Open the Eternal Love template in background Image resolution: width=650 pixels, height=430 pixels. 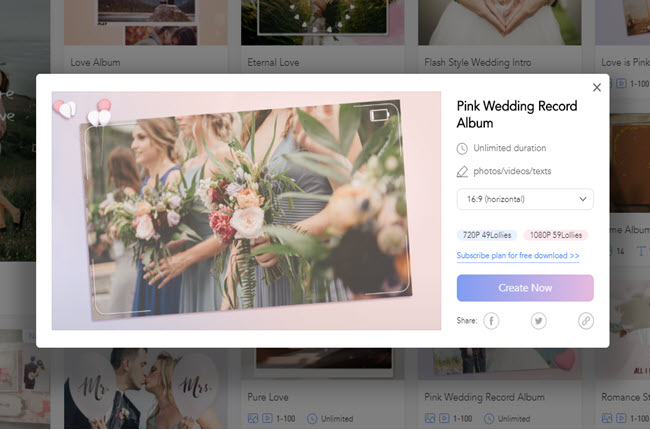point(273,63)
